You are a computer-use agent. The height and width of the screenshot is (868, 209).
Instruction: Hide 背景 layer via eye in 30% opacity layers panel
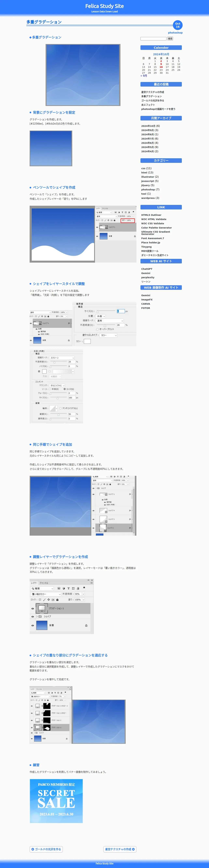tap(33, 625)
